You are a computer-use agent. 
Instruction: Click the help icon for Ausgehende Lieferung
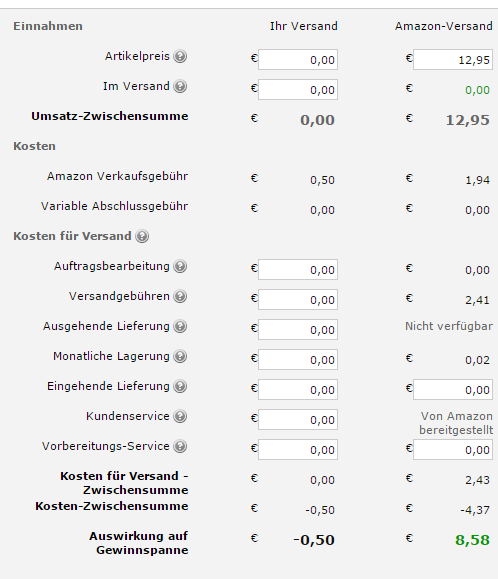(180, 326)
